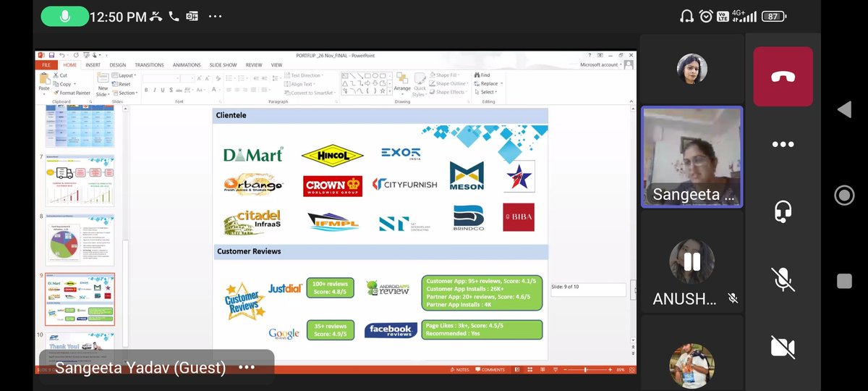Toggle Underline formatting
Image resolution: width=868 pixels, height=391 pixels.
[161, 90]
